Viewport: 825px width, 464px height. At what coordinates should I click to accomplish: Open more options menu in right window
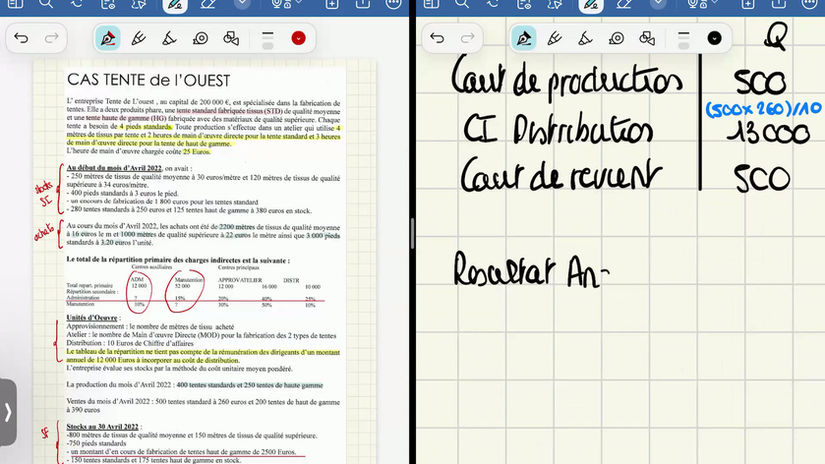pyautogui.click(x=809, y=4)
